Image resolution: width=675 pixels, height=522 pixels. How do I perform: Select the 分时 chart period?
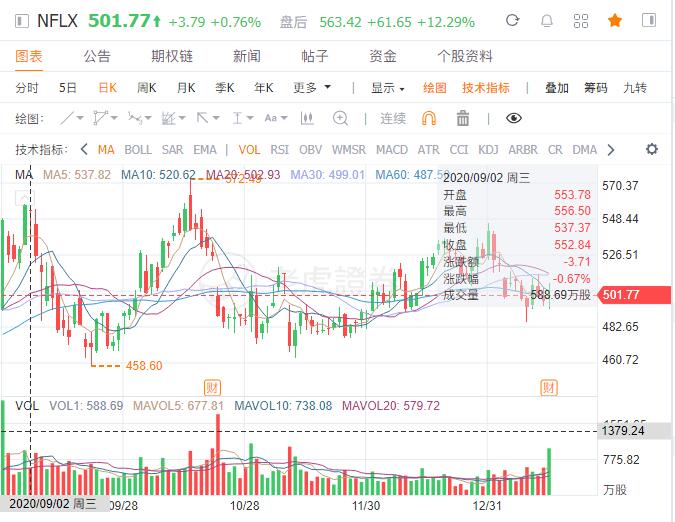coord(27,88)
